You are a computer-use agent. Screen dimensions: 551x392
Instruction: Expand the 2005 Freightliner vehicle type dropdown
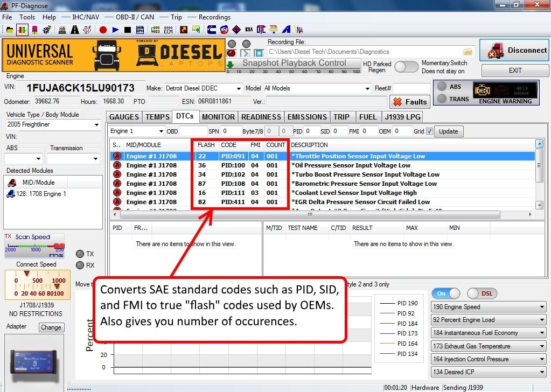(x=52, y=125)
